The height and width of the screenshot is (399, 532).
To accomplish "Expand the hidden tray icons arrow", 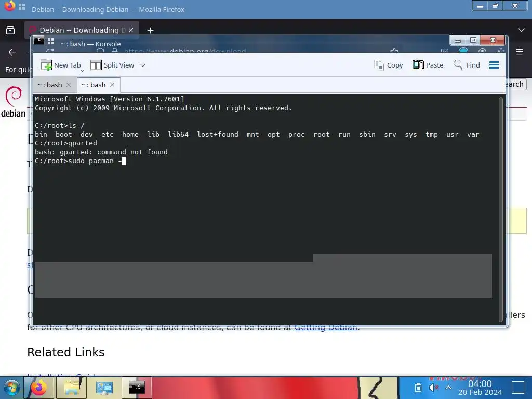I will click(448, 388).
